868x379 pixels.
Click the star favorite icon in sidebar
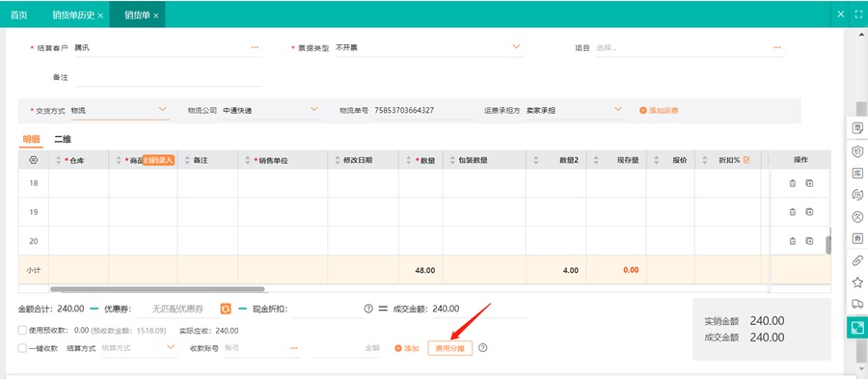(857, 283)
